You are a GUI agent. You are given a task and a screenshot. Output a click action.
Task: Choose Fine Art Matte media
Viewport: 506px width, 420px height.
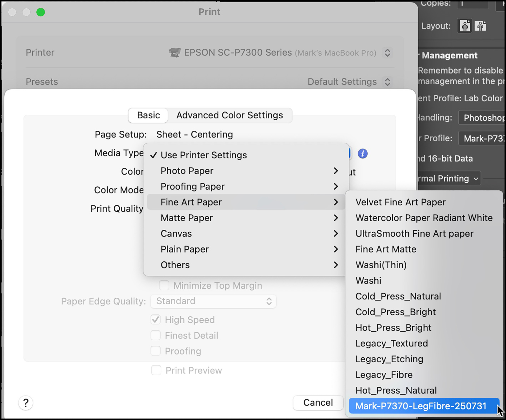424,249
